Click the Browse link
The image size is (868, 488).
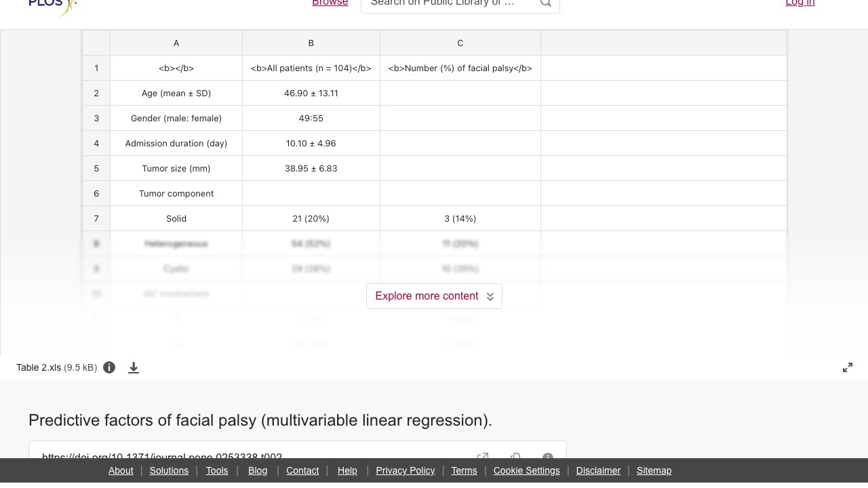330,3
